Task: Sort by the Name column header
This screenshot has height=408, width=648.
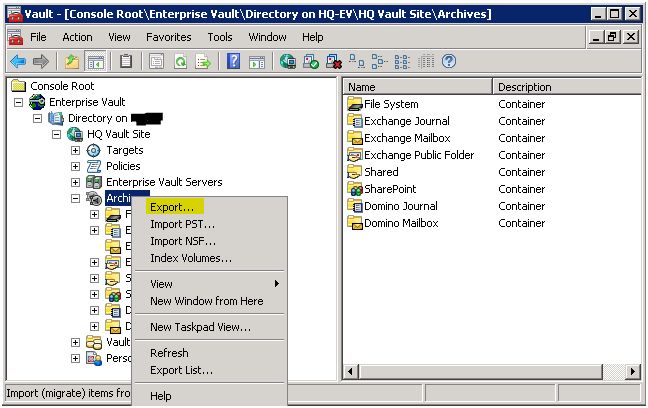Action: tap(418, 87)
